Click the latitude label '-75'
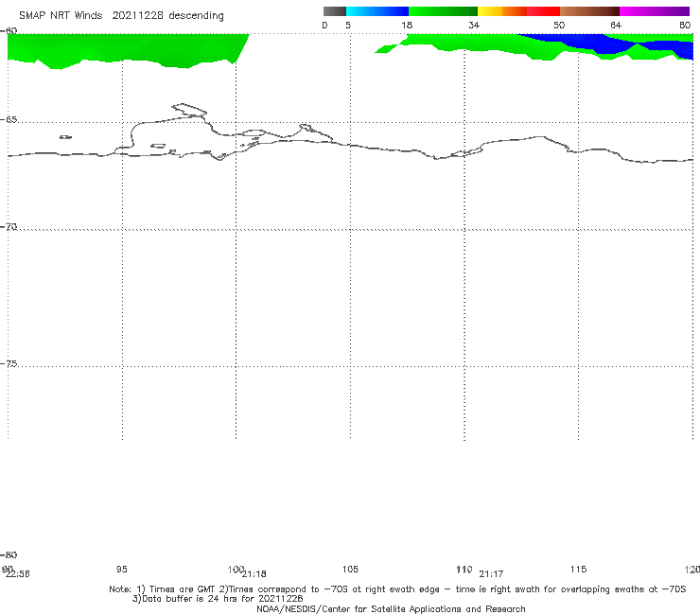The width and height of the screenshot is (700, 615). [9, 364]
